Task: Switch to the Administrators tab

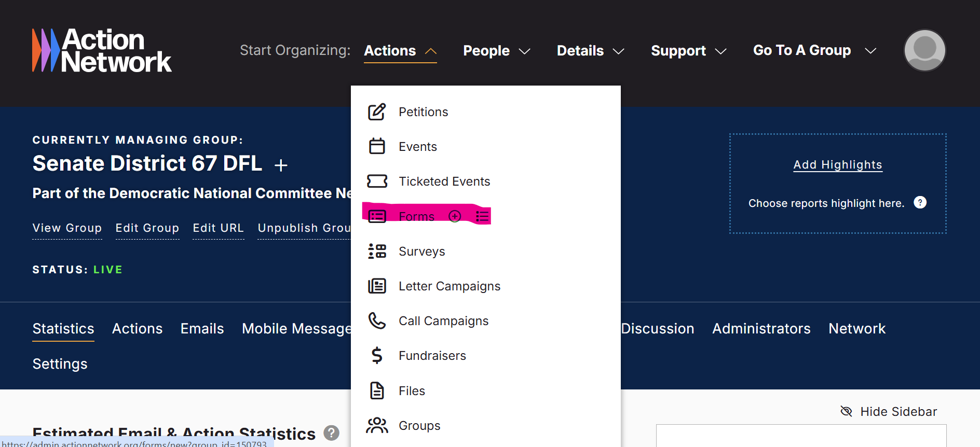Action: click(761, 329)
